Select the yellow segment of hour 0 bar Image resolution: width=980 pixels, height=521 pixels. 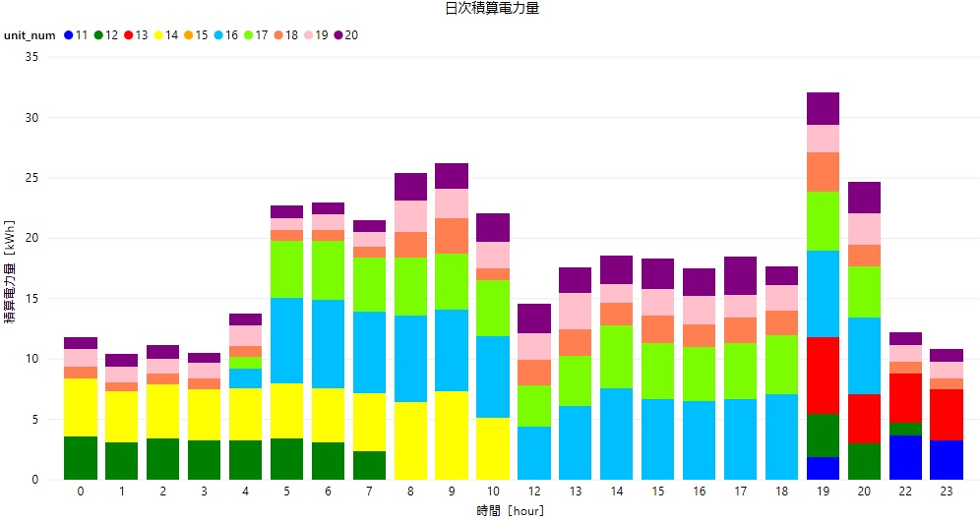[81, 407]
